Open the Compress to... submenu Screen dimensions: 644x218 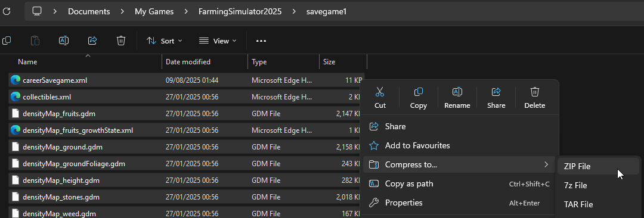pos(459,164)
